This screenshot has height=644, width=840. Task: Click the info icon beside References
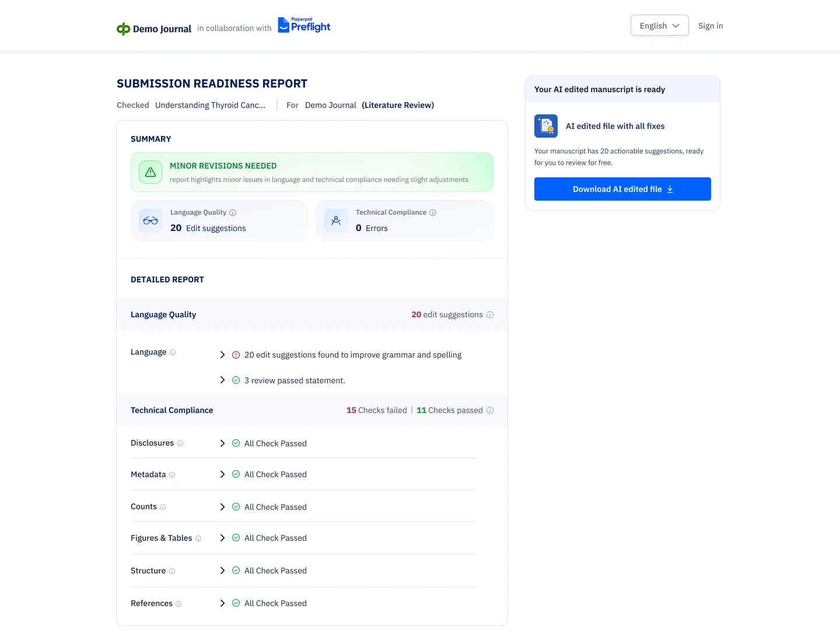178,604
